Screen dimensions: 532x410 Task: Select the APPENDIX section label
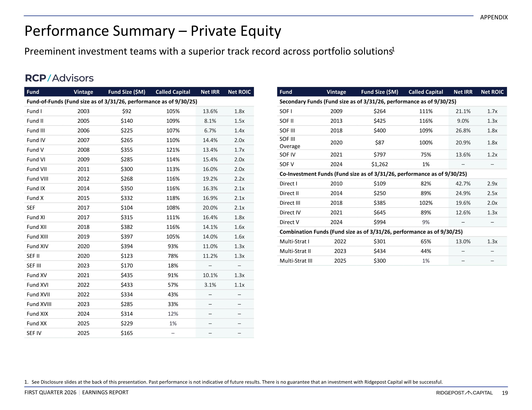(x=494, y=17)
